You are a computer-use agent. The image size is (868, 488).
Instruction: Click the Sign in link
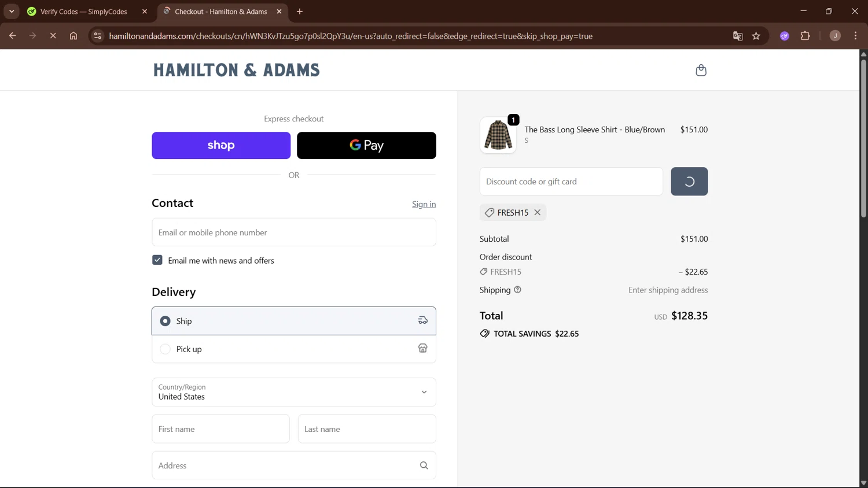pos(424,204)
